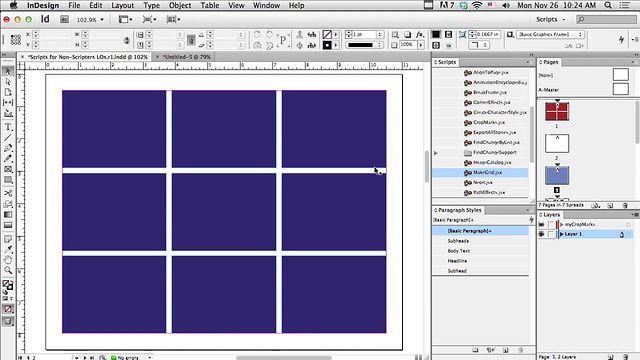Image resolution: width=640 pixels, height=360 pixels.
Task: Select the Hand tool
Action: point(8,260)
